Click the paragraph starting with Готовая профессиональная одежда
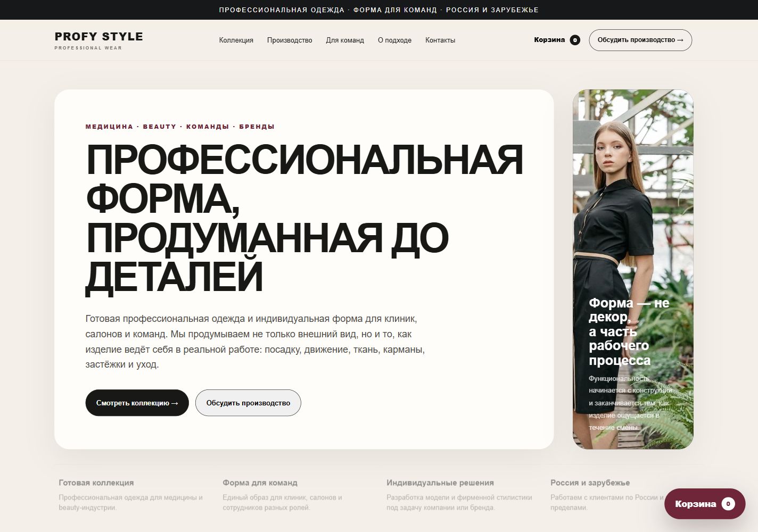The width and height of the screenshot is (758, 532). pyautogui.click(x=255, y=342)
